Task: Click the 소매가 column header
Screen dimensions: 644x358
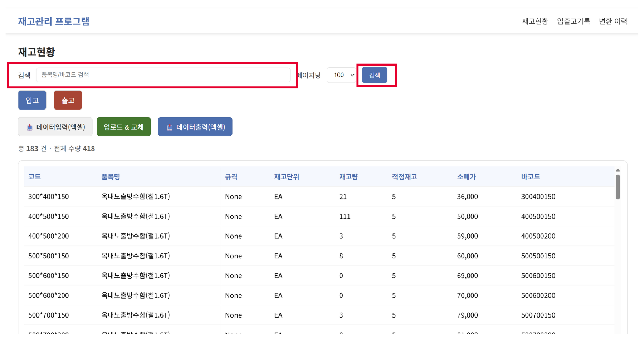Action: (x=466, y=177)
